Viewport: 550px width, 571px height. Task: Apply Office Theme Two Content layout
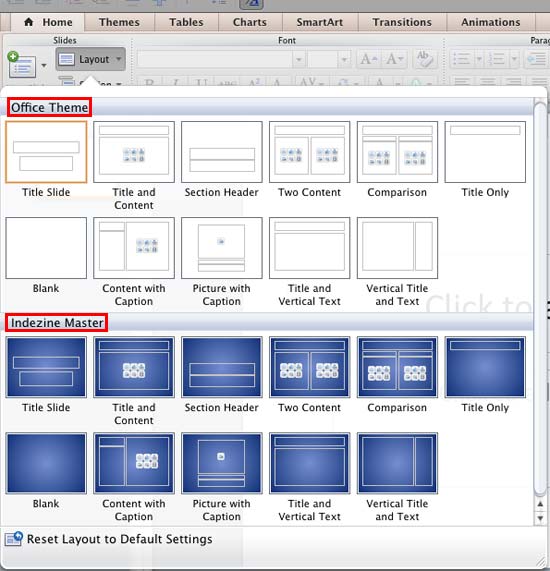coord(309,152)
